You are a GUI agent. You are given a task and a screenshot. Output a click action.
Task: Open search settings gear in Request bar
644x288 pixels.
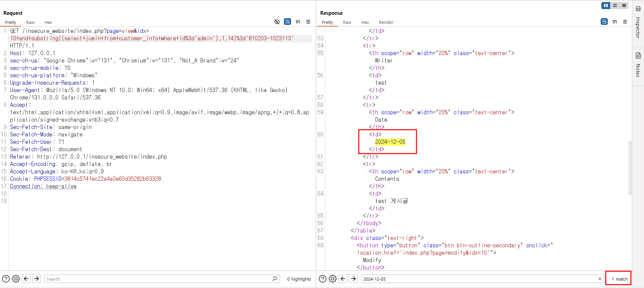[16, 279]
